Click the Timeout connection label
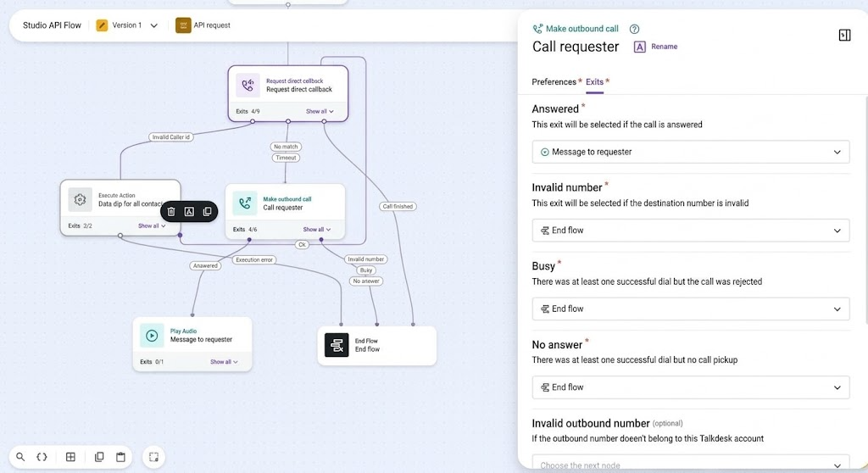The width and height of the screenshot is (868, 473). [286, 158]
